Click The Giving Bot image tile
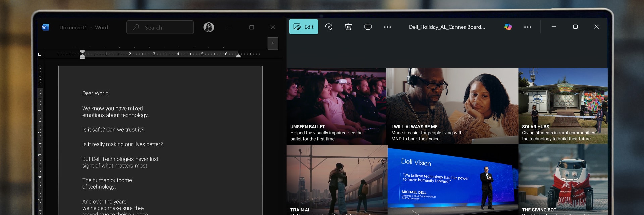This screenshot has width=644, height=215. tap(563, 180)
